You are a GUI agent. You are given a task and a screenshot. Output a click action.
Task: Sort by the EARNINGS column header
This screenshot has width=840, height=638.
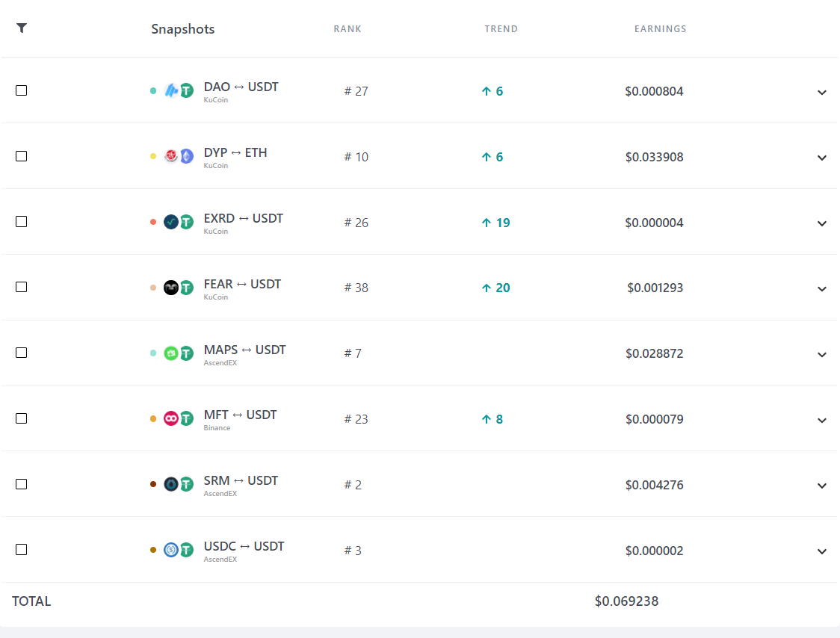click(x=660, y=29)
